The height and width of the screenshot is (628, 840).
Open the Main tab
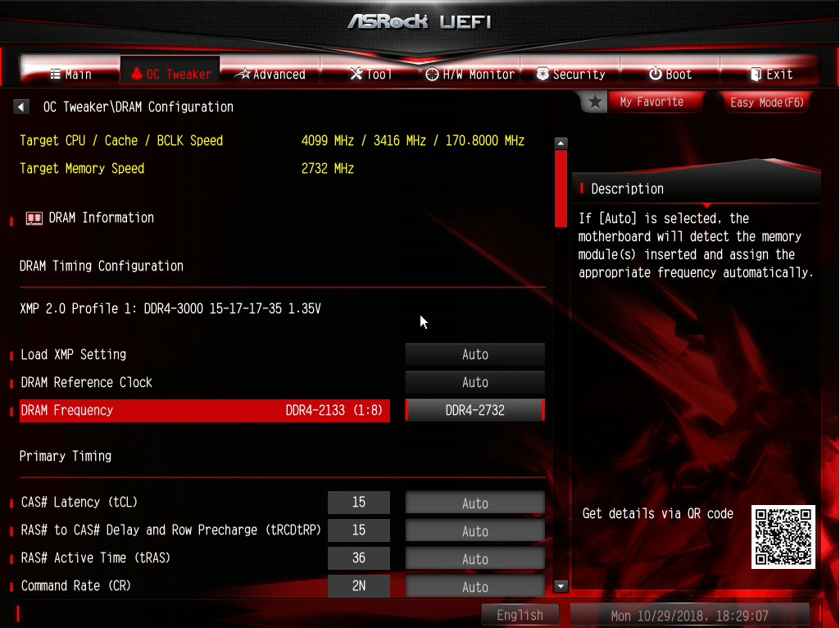pyautogui.click(x=70, y=74)
